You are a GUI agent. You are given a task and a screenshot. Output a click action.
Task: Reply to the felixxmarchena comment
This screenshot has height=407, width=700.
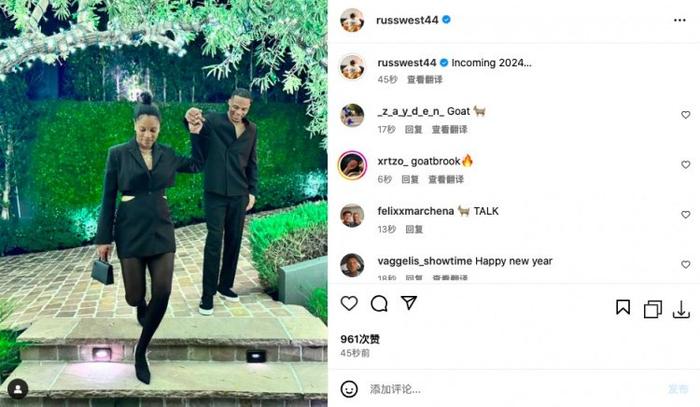pos(414,229)
